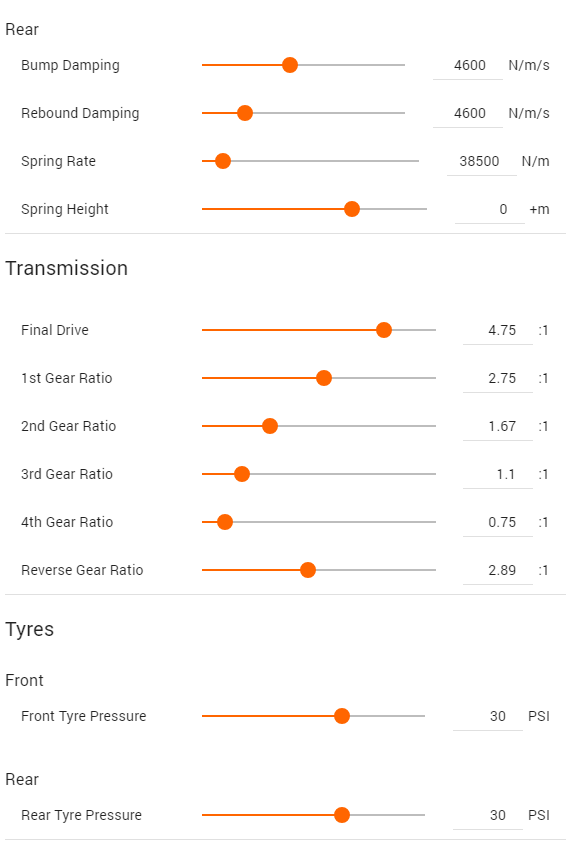Click the 2nd Gear Ratio slider handle
Viewport: 573px width, 849px height.
(x=270, y=426)
